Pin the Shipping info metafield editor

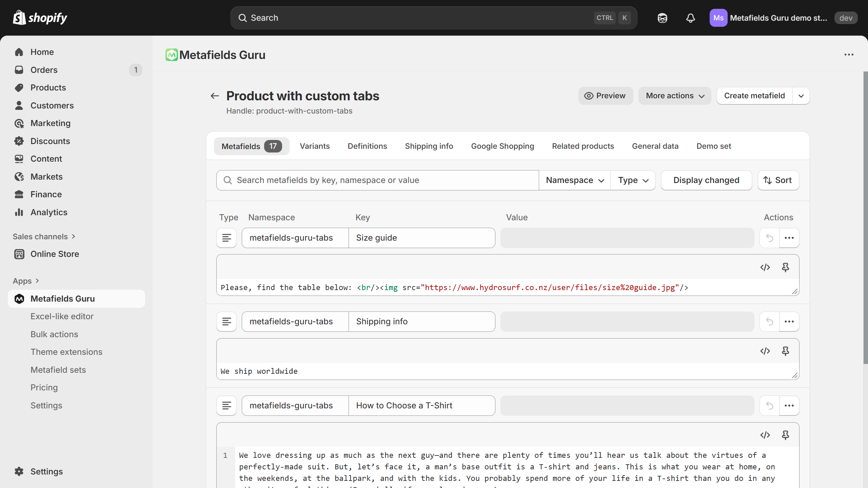point(785,351)
